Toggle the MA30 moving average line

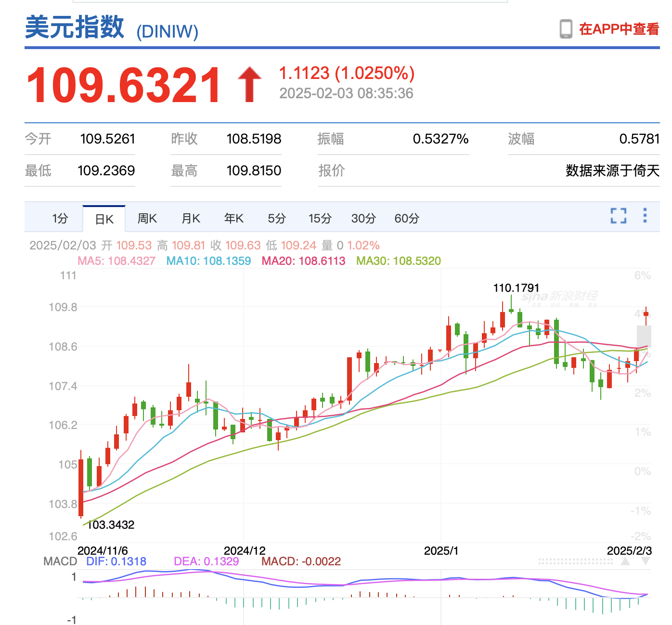[399, 260]
